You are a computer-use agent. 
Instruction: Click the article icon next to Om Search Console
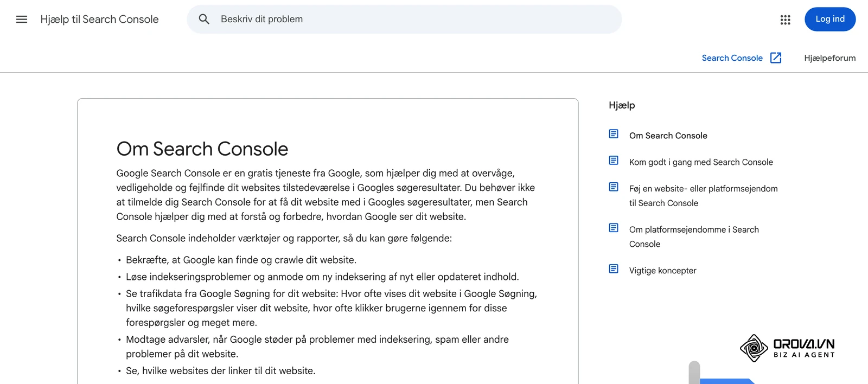pyautogui.click(x=614, y=134)
